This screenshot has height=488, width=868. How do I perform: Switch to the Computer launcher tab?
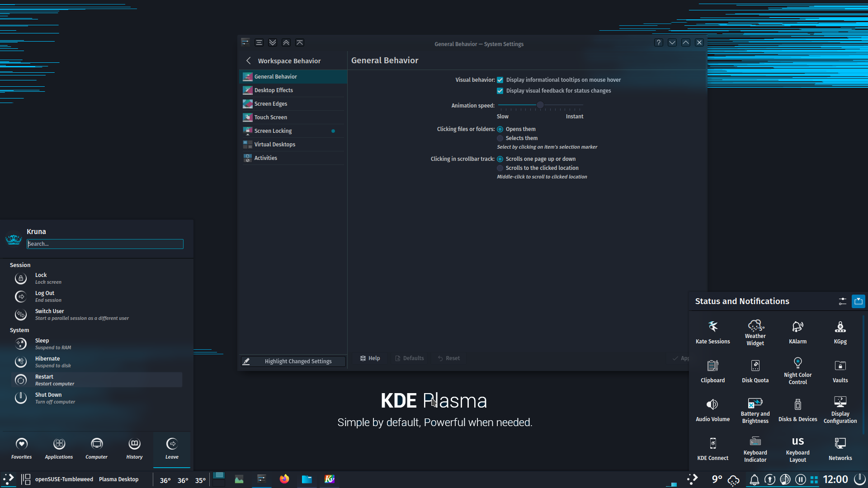(x=97, y=449)
